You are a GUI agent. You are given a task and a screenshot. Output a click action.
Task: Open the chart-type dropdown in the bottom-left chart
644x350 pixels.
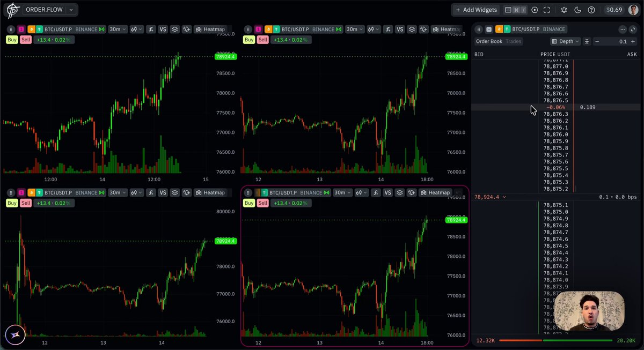pos(136,192)
